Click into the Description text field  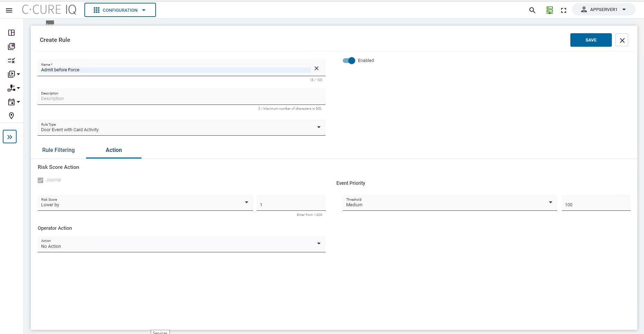pos(181,99)
